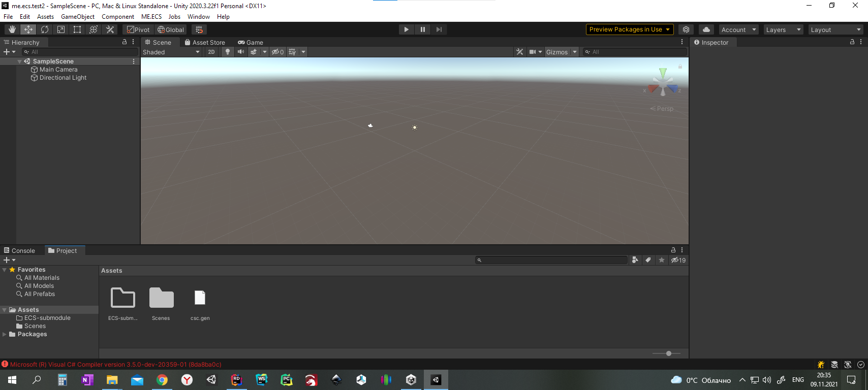Image resolution: width=868 pixels, height=390 pixels.
Task: Select the Transform tool
Action: pos(94,29)
